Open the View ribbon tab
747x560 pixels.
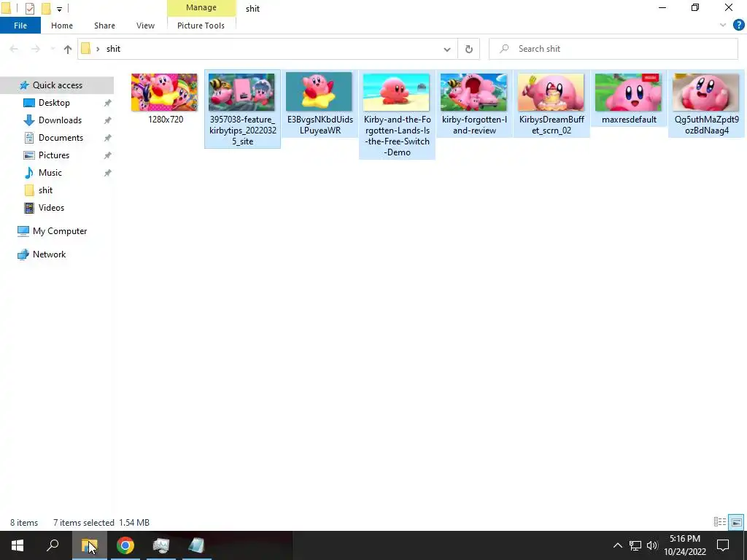coord(145,26)
